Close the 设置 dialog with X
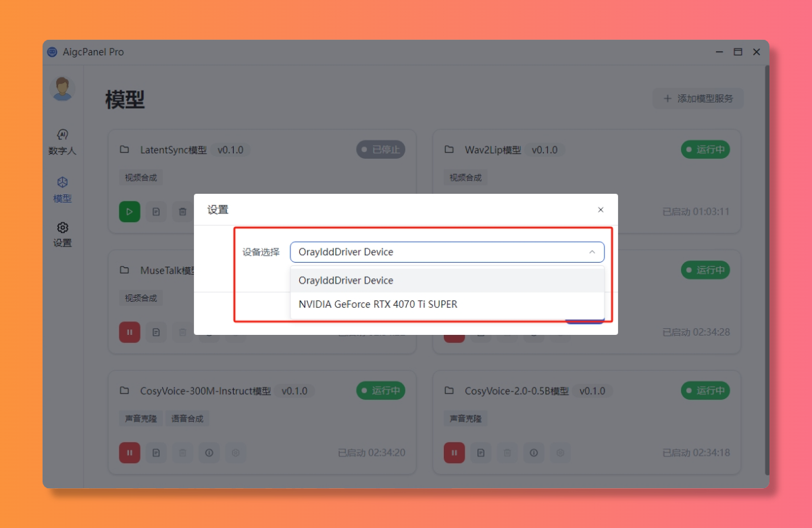812x528 pixels. (601, 210)
